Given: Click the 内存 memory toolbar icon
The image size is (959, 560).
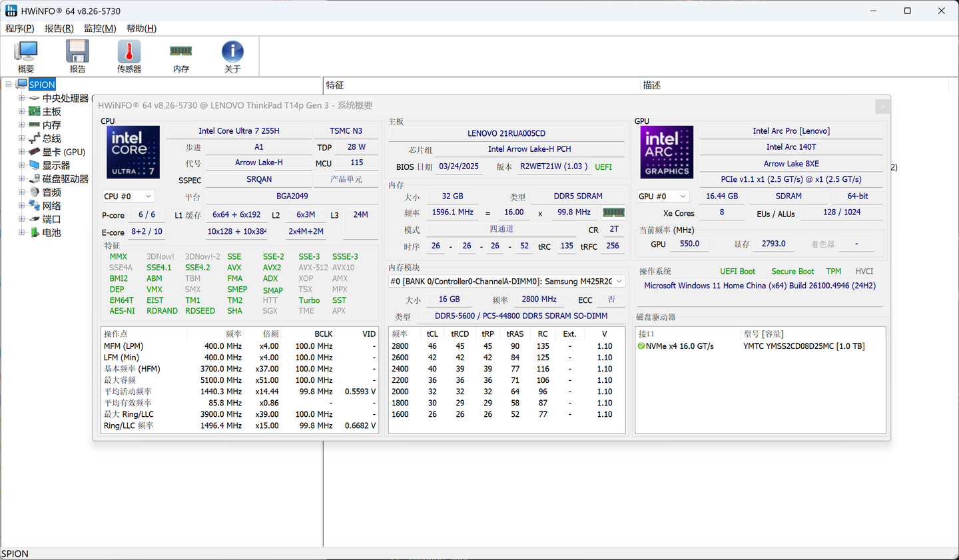Looking at the screenshot, I should (x=181, y=51).
